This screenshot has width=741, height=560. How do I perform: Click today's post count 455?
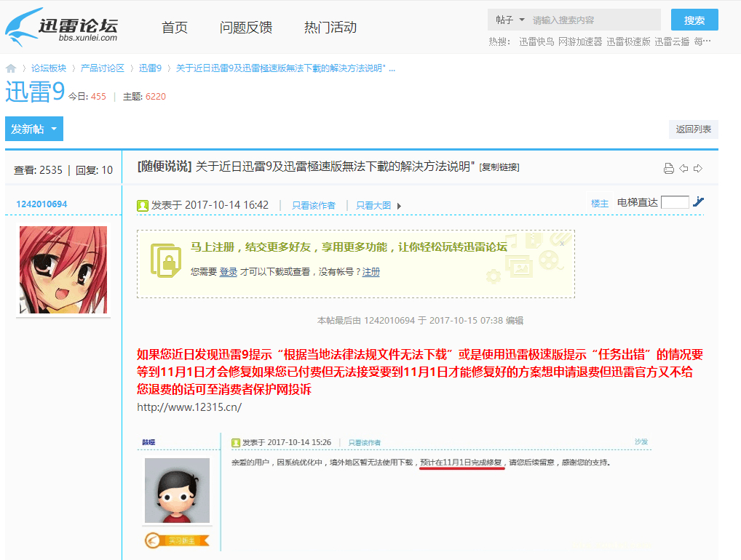98,96
